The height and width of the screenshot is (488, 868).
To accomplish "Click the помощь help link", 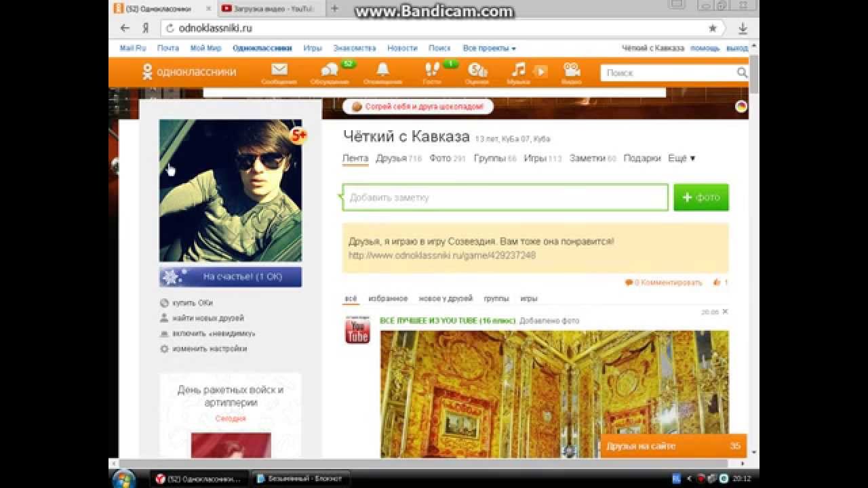I will pyautogui.click(x=705, y=48).
